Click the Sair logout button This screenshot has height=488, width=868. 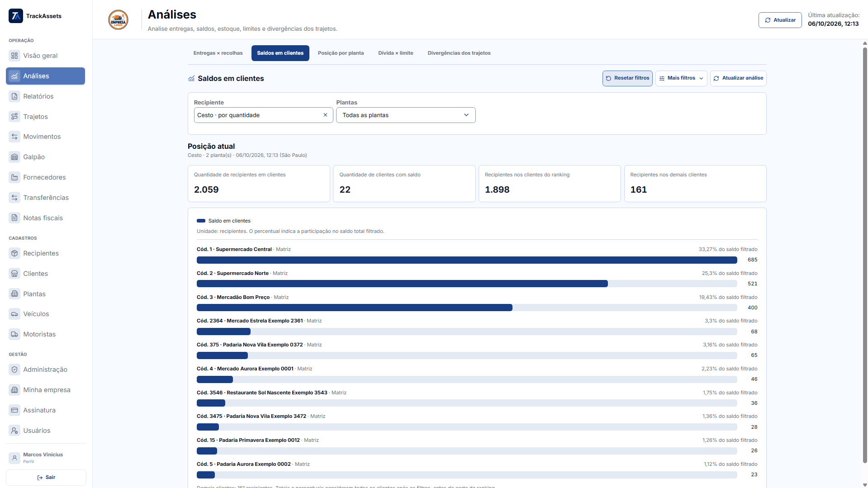[46, 477]
